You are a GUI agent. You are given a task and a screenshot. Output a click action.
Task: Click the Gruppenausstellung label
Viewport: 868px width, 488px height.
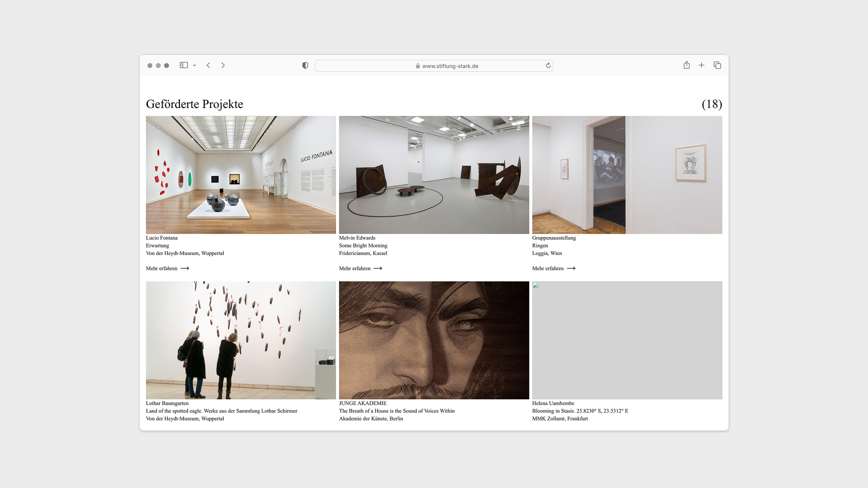pos(554,238)
